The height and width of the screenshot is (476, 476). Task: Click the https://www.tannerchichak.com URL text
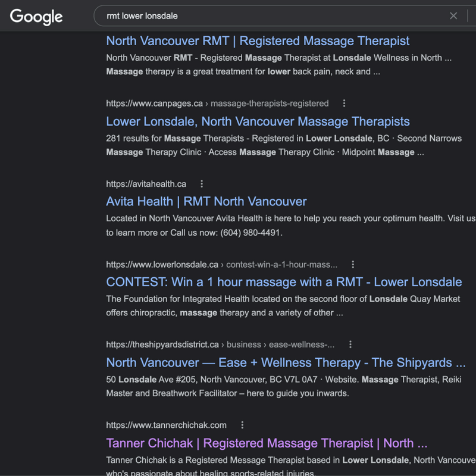[167, 425]
